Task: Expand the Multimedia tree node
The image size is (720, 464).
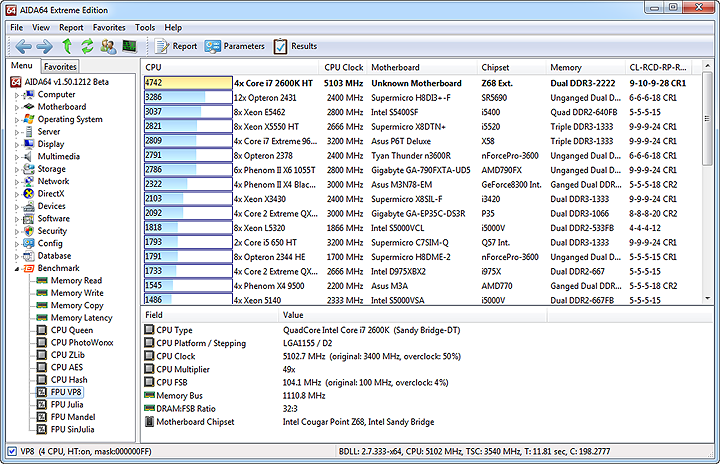Action: pos(17,157)
